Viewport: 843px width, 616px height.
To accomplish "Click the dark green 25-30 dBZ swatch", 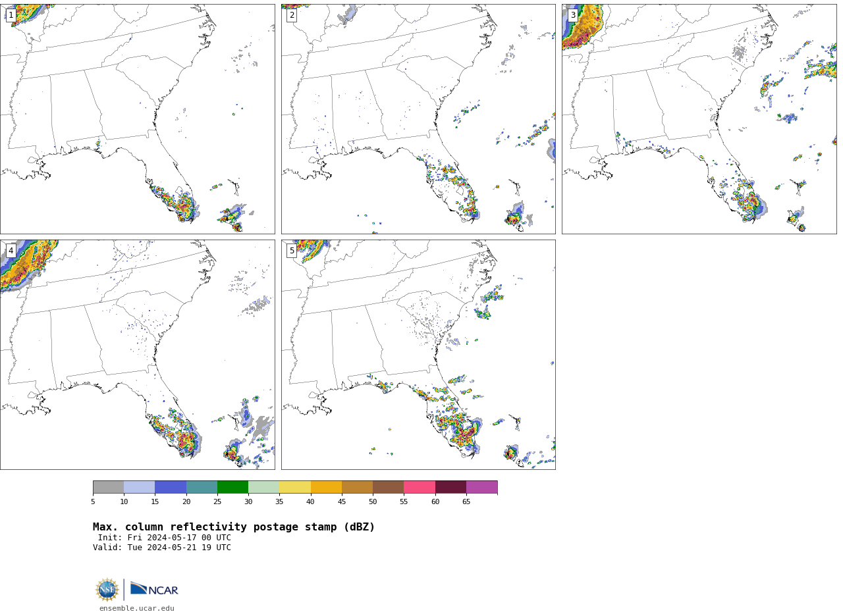I will click(232, 487).
